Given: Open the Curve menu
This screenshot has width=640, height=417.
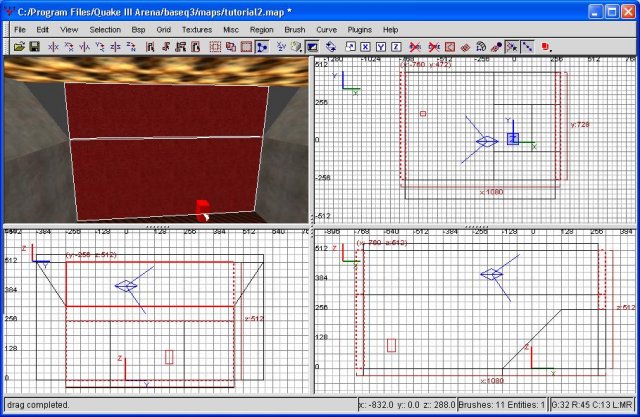Looking at the screenshot, I should point(326,29).
